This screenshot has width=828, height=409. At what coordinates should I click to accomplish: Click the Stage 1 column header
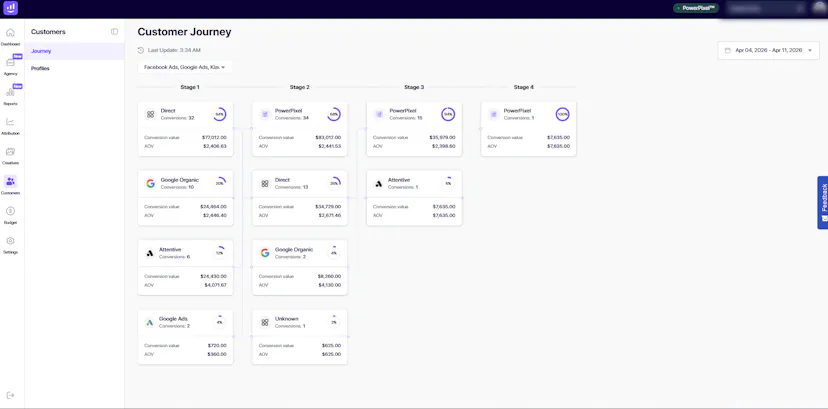pos(190,87)
